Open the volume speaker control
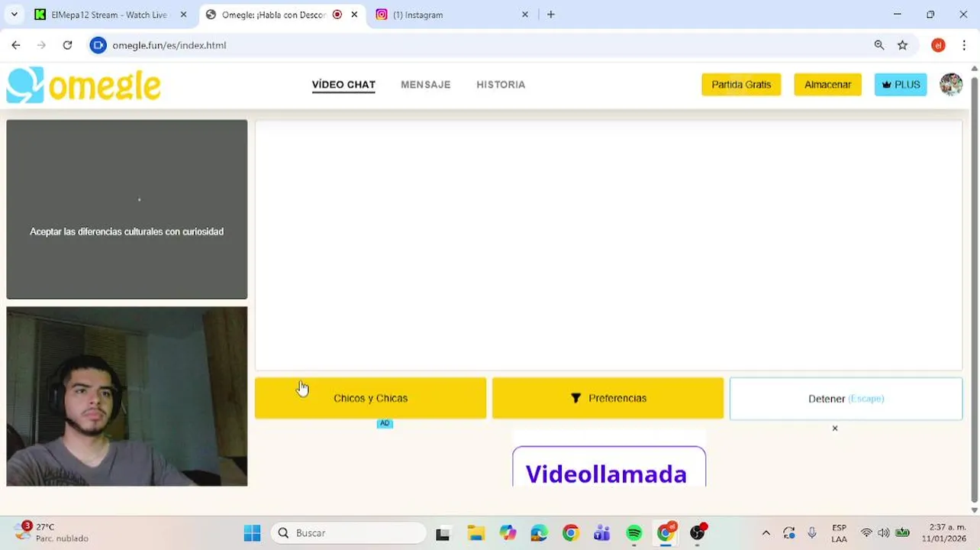The image size is (980, 550). (884, 533)
